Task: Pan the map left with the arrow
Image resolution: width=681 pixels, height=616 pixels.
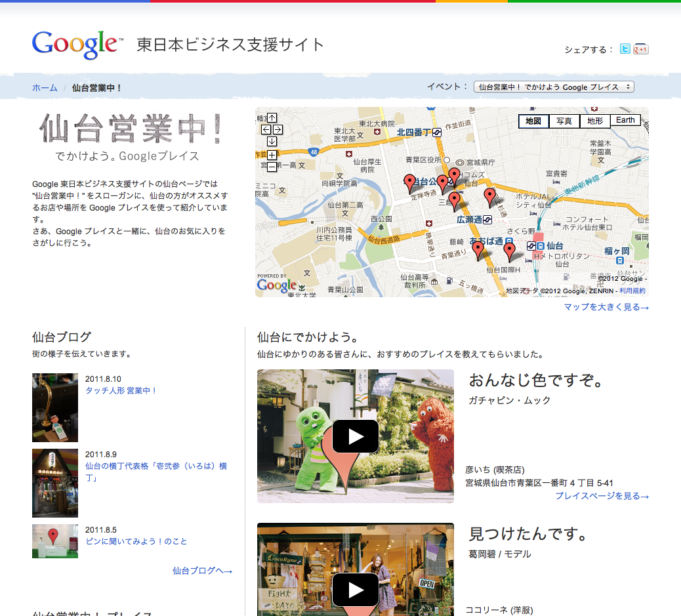Action: click(x=266, y=129)
